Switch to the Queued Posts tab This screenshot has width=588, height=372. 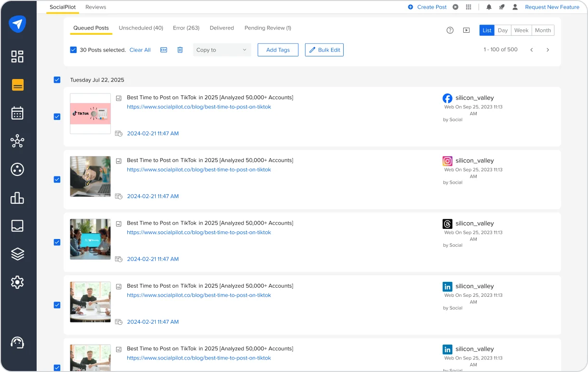(91, 28)
